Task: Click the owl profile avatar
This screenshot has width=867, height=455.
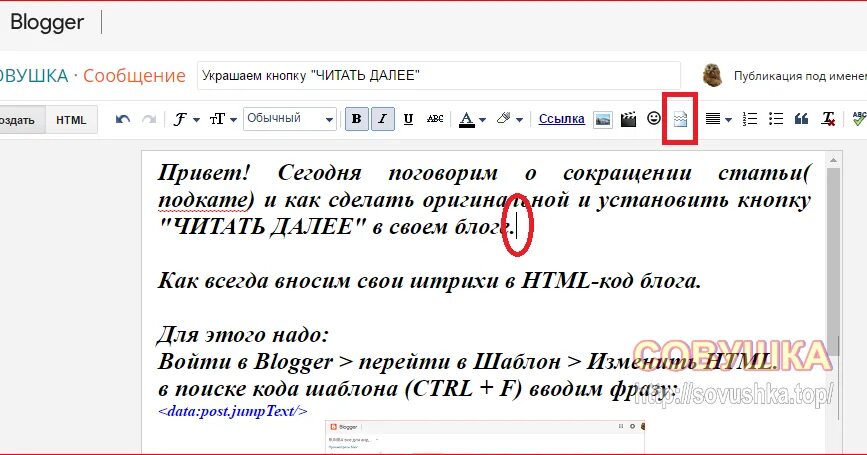Action: (x=713, y=76)
